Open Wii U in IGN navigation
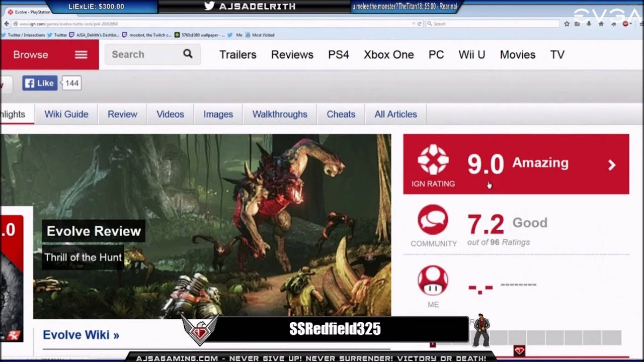Screen dimensions: 644x362 click(472, 55)
